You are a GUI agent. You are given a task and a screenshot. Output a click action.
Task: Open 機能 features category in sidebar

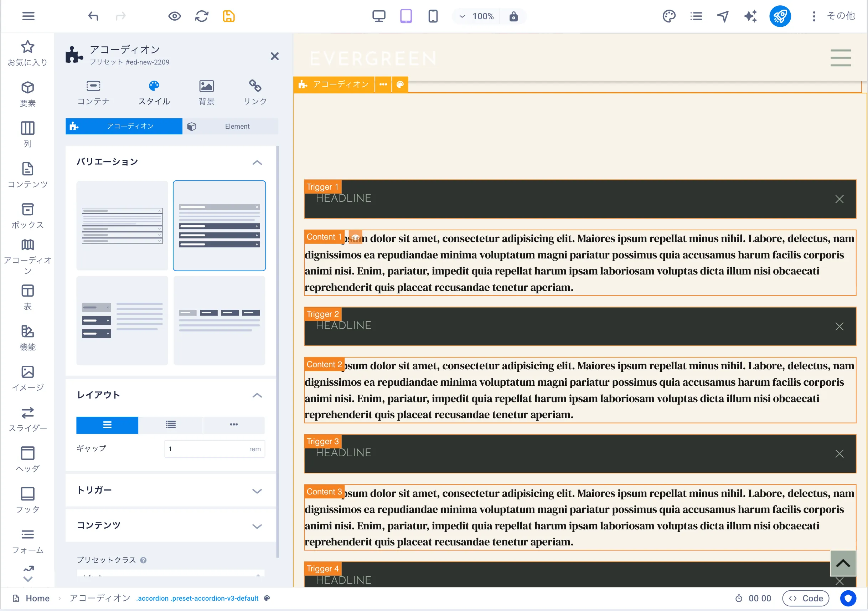(27, 338)
